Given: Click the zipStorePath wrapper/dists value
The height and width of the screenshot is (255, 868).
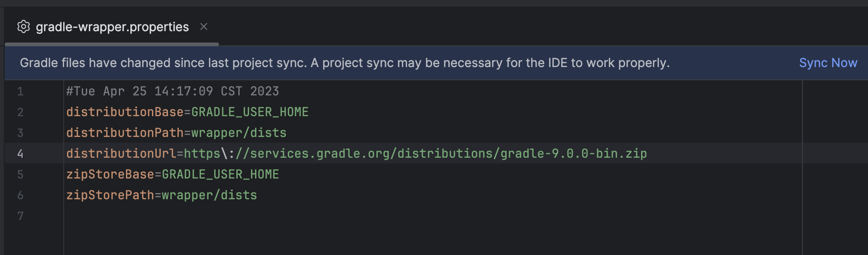Looking at the screenshot, I should 209,195.
